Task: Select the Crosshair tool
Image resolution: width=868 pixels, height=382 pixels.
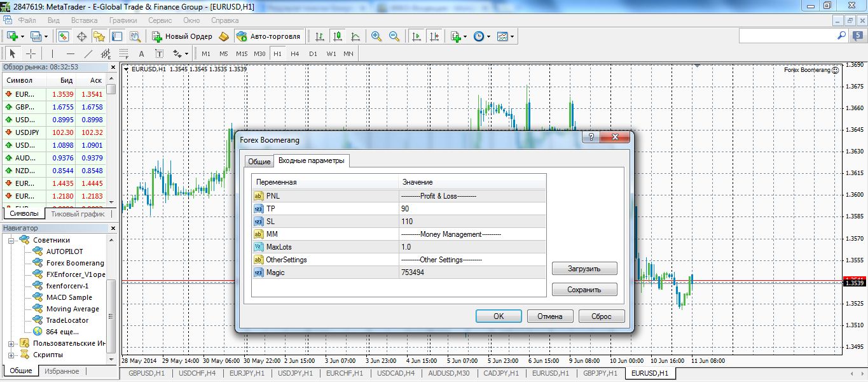Action: pyautogui.click(x=31, y=53)
